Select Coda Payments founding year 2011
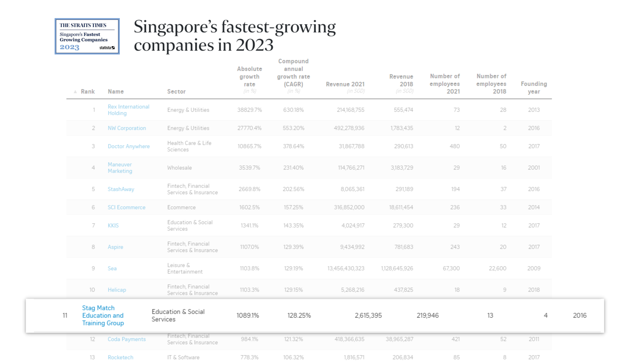644x362 pixels. click(534, 339)
